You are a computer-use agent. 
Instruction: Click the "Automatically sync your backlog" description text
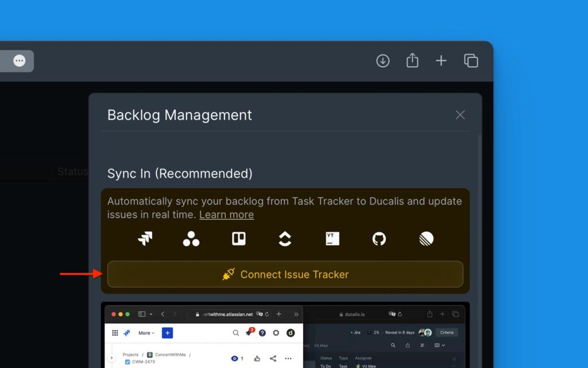point(285,208)
